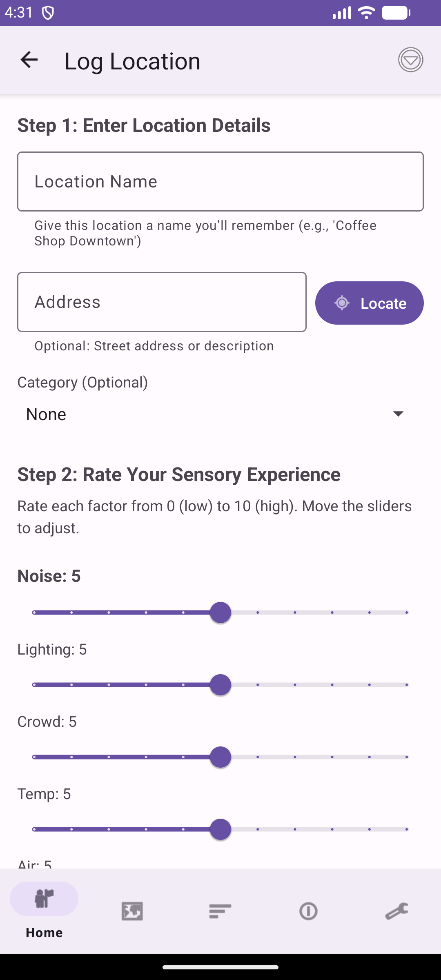Focus the Address input field
Screen dimensions: 441x980
tap(162, 302)
